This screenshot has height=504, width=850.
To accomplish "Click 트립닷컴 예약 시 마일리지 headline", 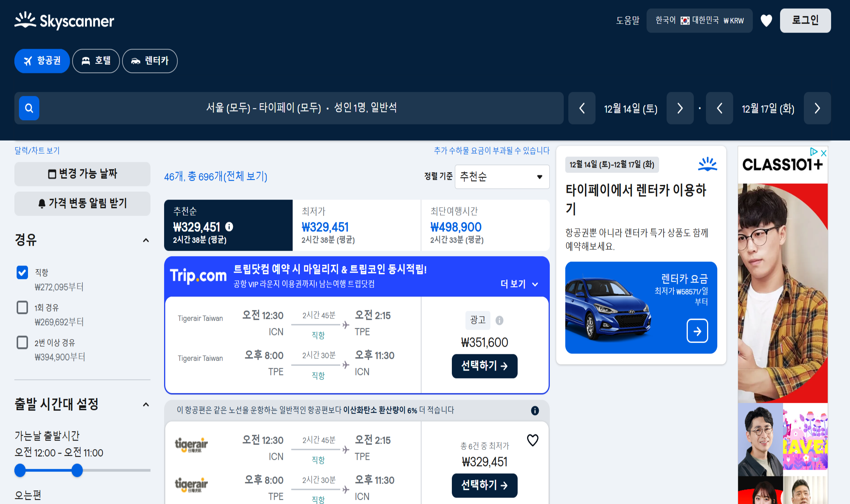I will pos(330,269).
